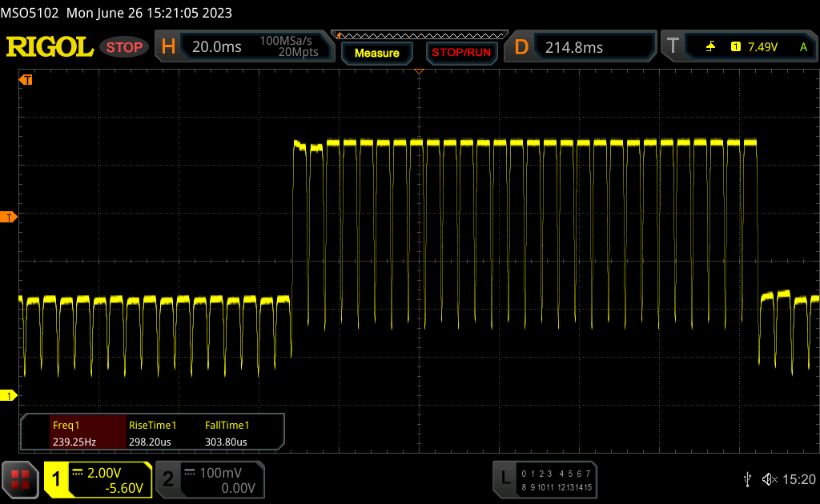Click the 100mV channel 2 scale
This screenshot has height=504, width=820.
pos(220,473)
